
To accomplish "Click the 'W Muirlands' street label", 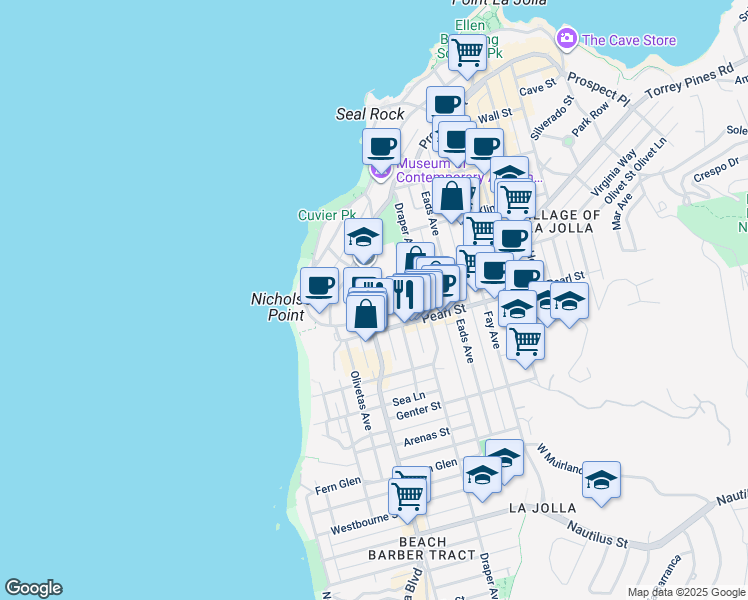I will click(559, 459).
